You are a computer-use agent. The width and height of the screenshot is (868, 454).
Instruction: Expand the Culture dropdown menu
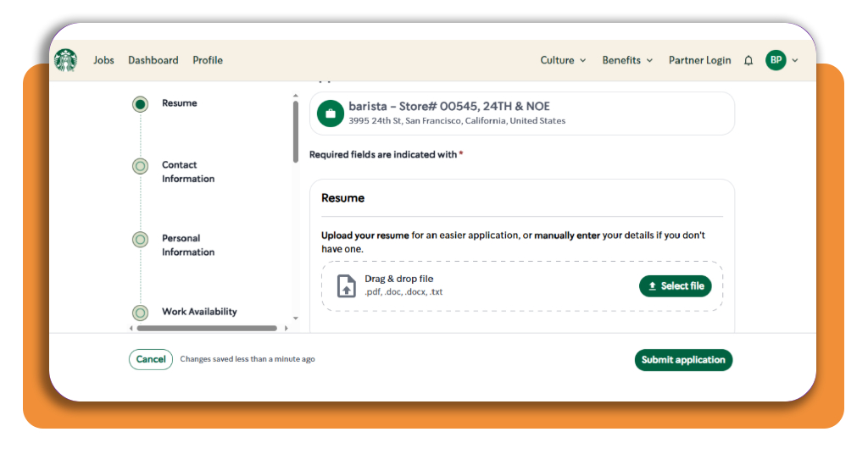[563, 60]
